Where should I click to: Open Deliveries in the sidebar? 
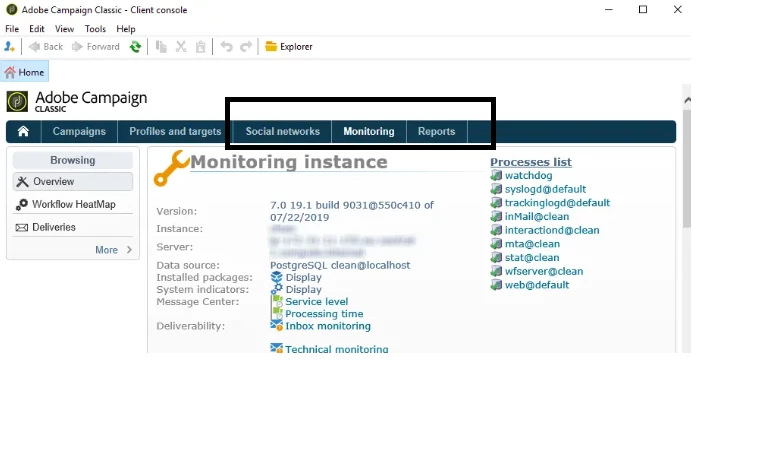click(x=73, y=227)
